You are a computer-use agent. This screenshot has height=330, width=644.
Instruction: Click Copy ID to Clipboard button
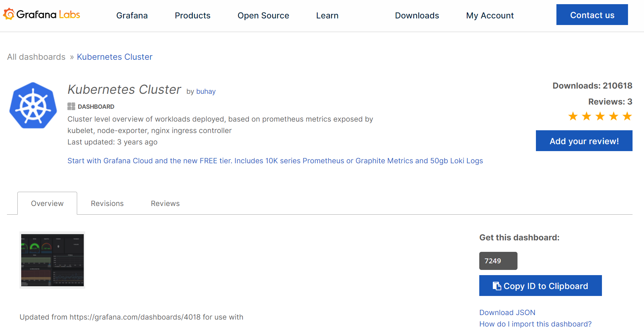click(x=540, y=286)
